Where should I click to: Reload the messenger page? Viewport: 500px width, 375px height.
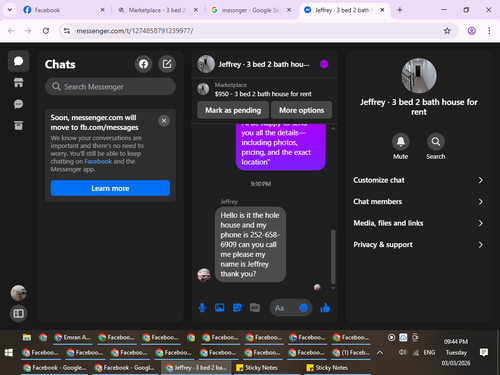46,31
